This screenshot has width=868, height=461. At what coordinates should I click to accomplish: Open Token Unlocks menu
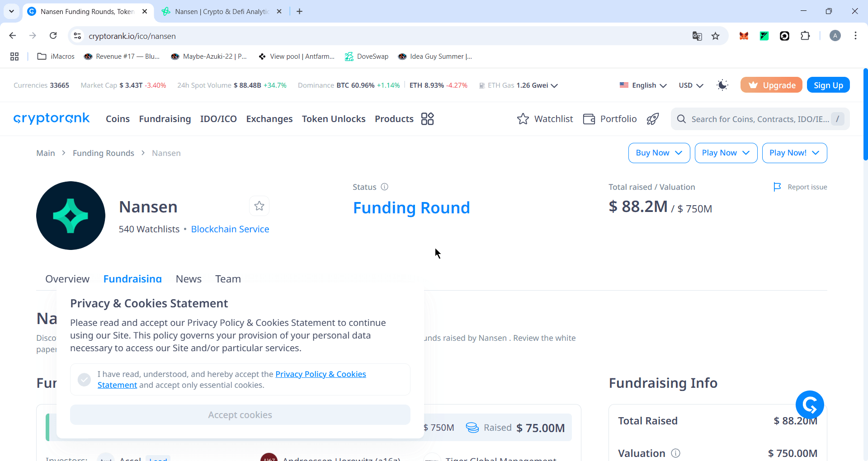[x=334, y=119]
